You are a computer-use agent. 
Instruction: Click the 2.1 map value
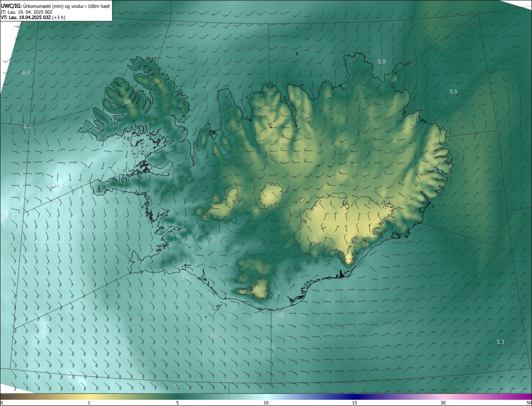429,157
